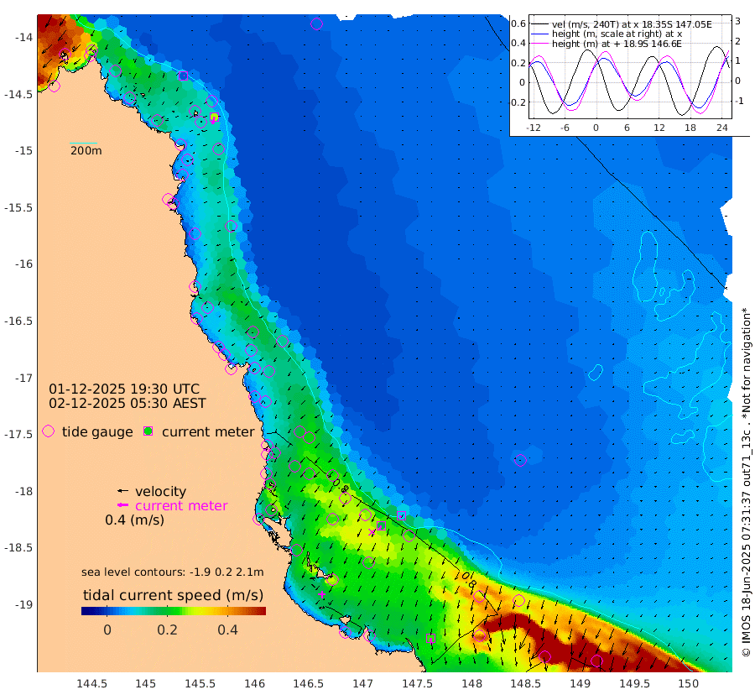Select the current meter square near 14.3S 145.4E
Viewport: 755px width, 700px height.
click(x=183, y=76)
